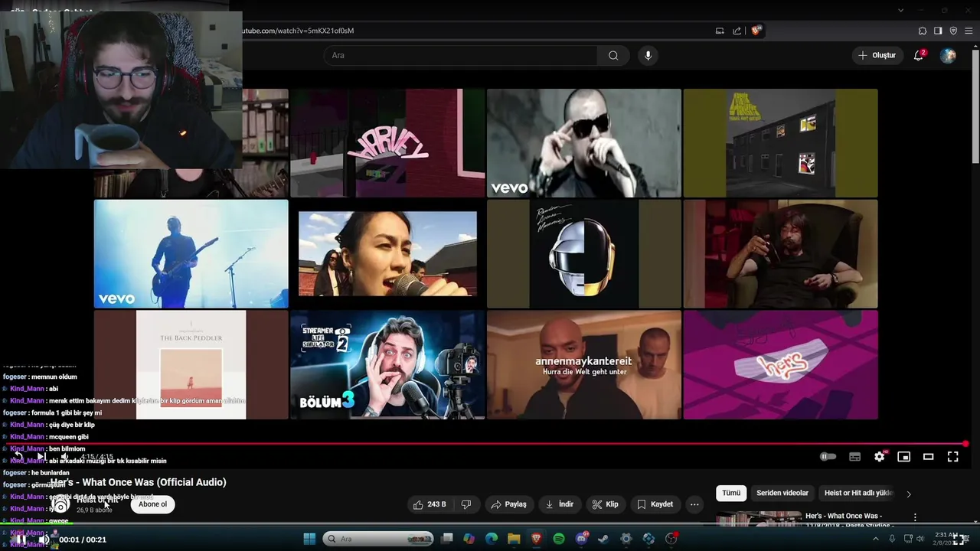Image resolution: width=980 pixels, height=551 pixels.
Task: Open options for Her's Paste Studios video
Action: click(x=915, y=518)
